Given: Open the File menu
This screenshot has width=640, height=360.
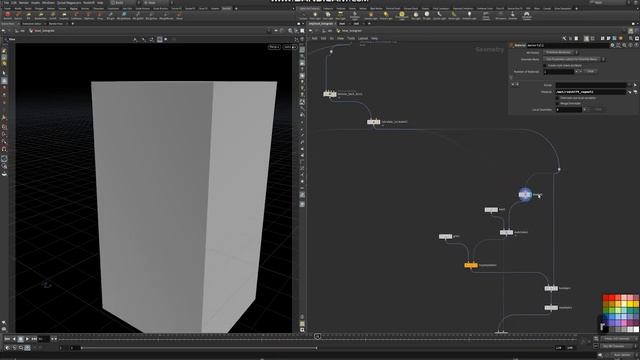Looking at the screenshot, I should tap(6, 2).
